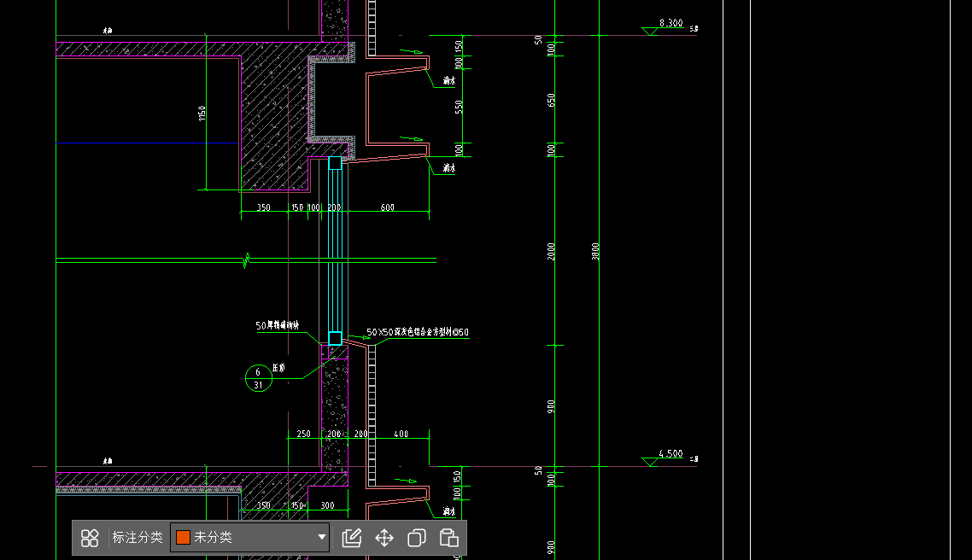The height and width of the screenshot is (560, 972).
Task: Click the 2000 vertical dimension
Action: click(x=551, y=252)
